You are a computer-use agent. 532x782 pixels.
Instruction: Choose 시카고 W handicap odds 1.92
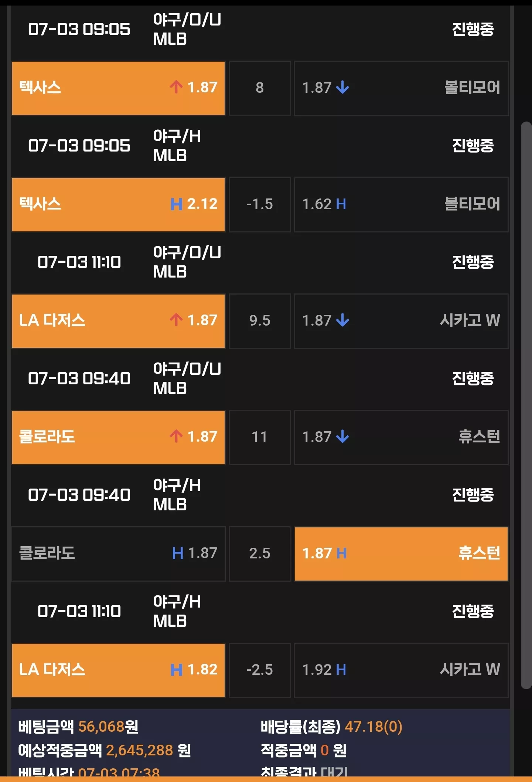click(401, 670)
